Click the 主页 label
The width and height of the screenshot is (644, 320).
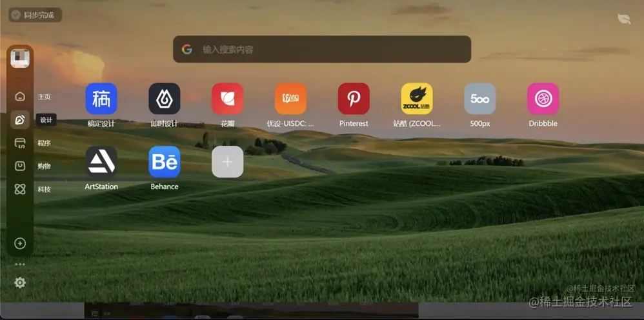click(x=45, y=97)
